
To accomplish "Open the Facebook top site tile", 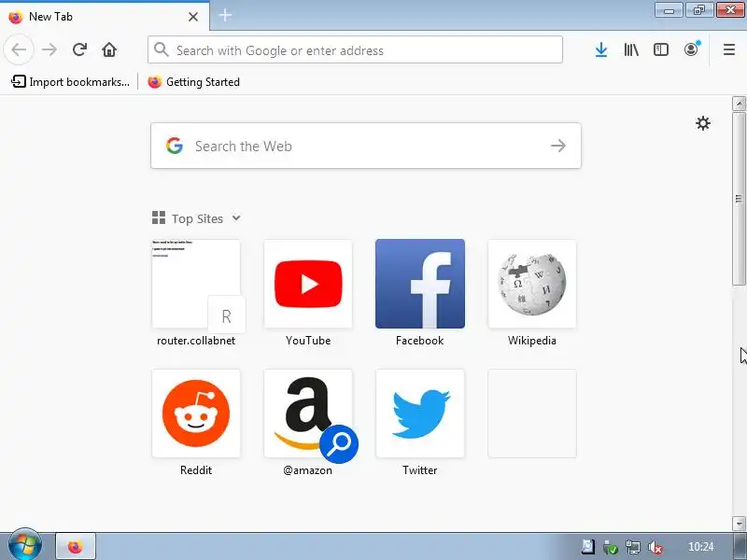I will (419, 284).
